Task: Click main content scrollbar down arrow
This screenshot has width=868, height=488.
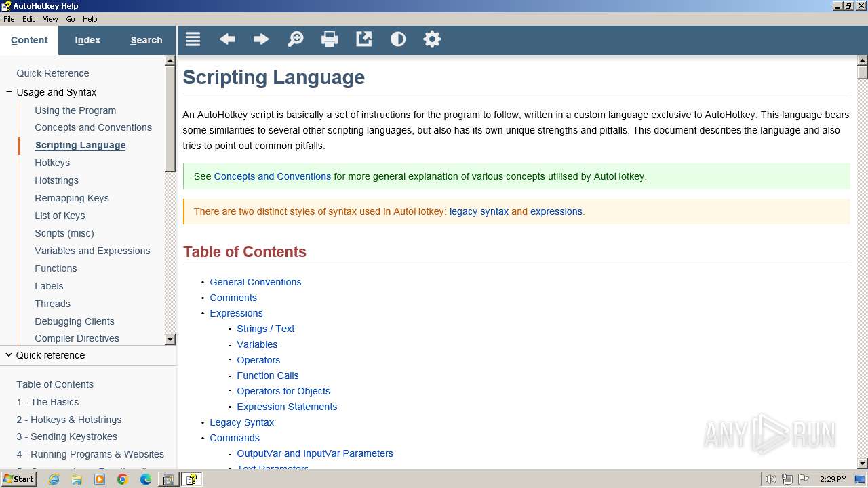Action: click(863, 464)
